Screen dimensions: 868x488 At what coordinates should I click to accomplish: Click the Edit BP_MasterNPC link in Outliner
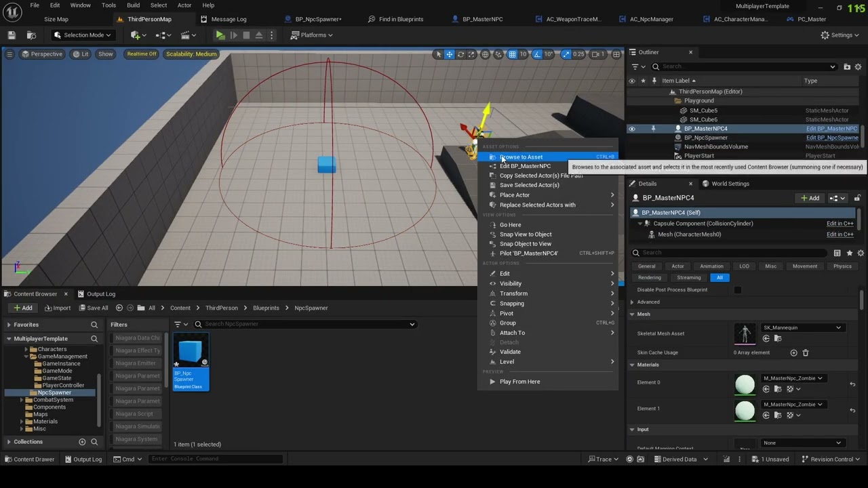coord(831,129)
